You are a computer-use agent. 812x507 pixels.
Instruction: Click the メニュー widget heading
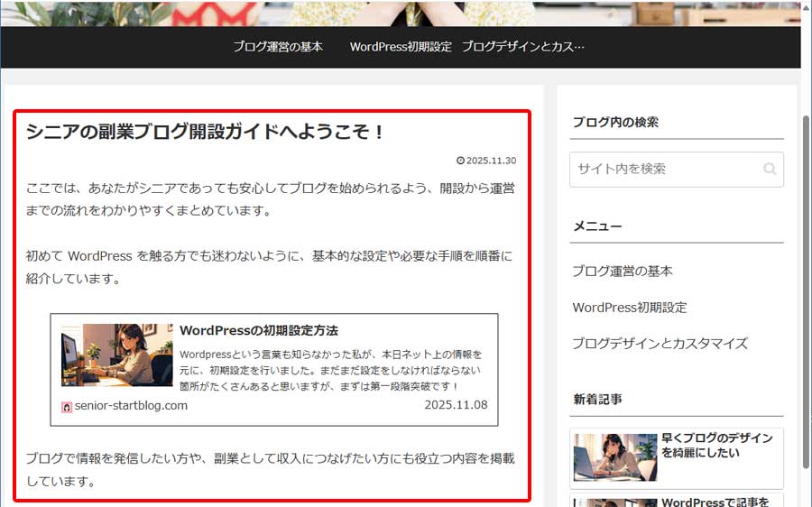coord(597,226)
